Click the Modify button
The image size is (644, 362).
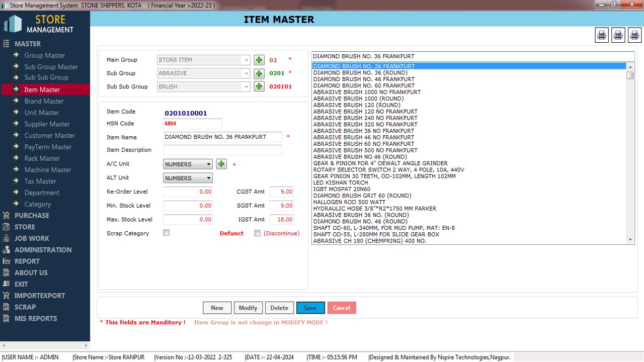248,308
